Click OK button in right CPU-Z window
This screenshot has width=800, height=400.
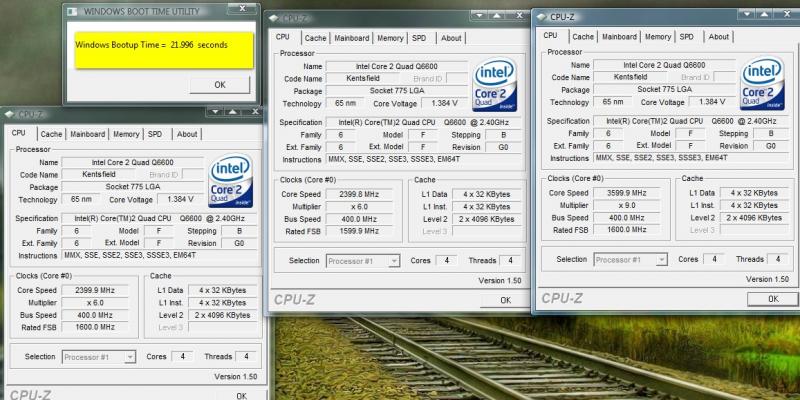pyautogui.click(x=773, y=299)
